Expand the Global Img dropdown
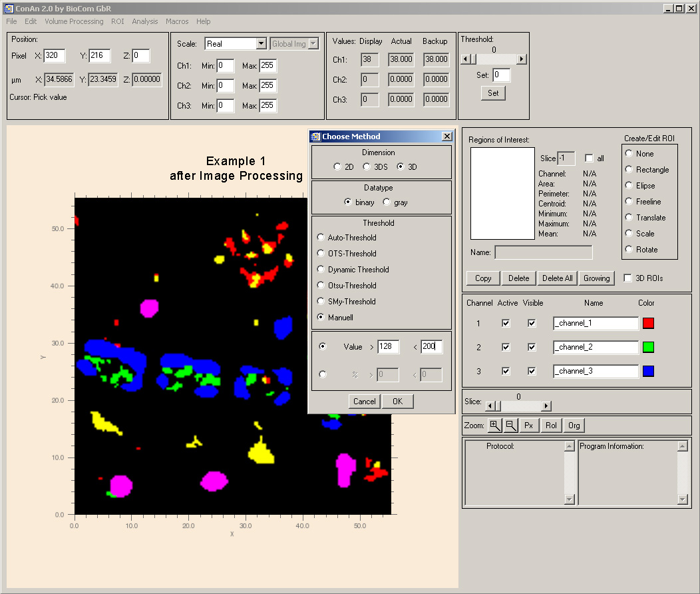The image size is (700, 594). point(313,44)
